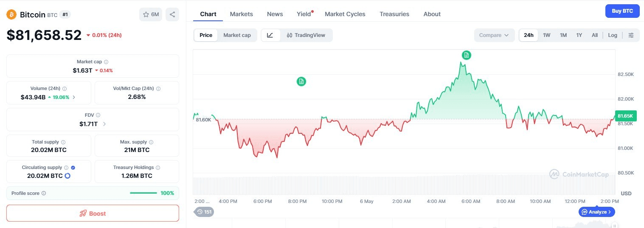Click the 21M BTC max supply value
Screen dimensions: 644x228
click(x=137, y=150)
